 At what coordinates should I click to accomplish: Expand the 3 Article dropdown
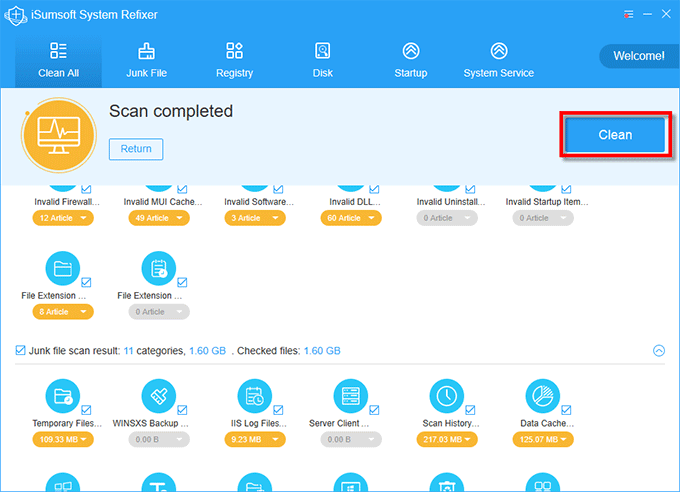pyautogui.click(x=255, y=218)
